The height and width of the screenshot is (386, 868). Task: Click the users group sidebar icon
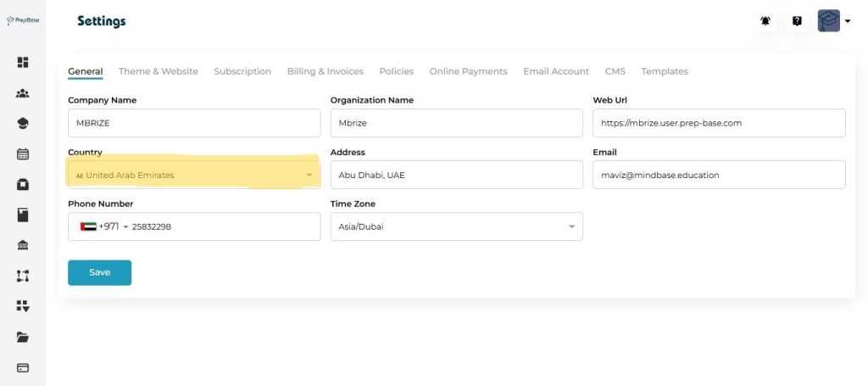tap(23, 93)
